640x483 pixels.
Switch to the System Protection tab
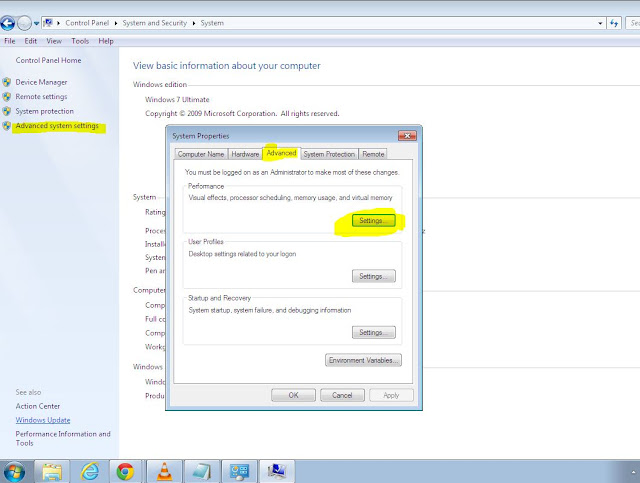[329, 154]
